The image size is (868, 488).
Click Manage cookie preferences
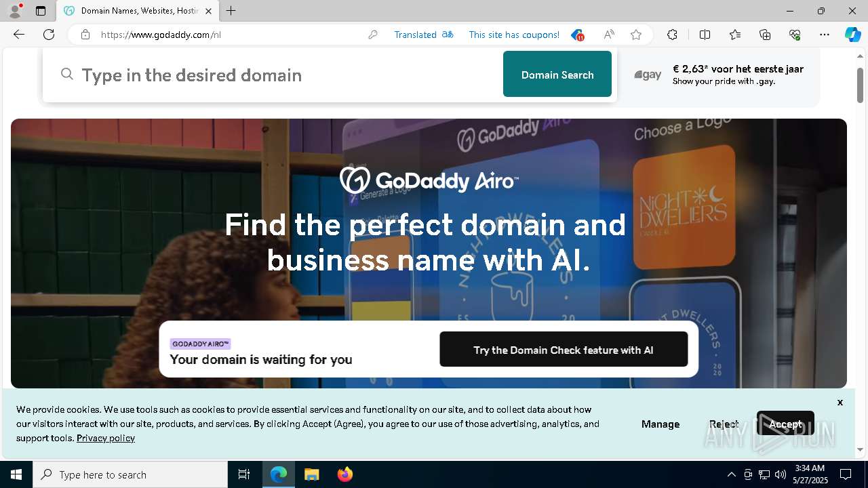[660, 424]
